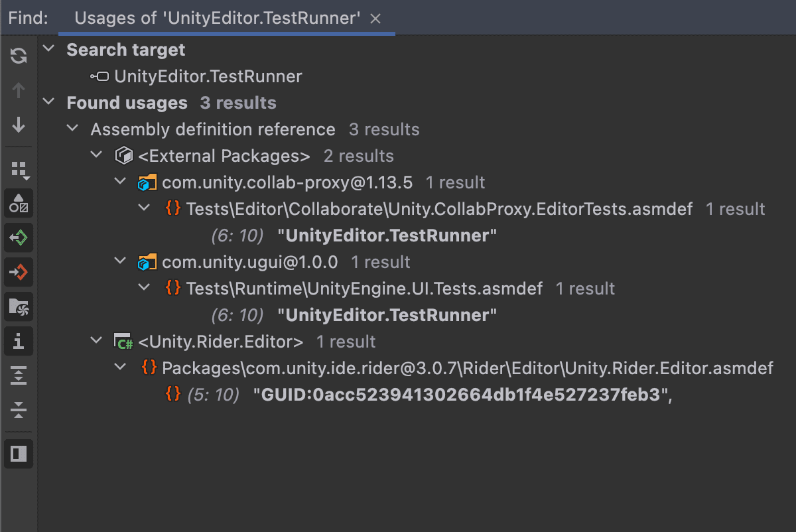Collapse the <External Packages> group

coord(97,156)
